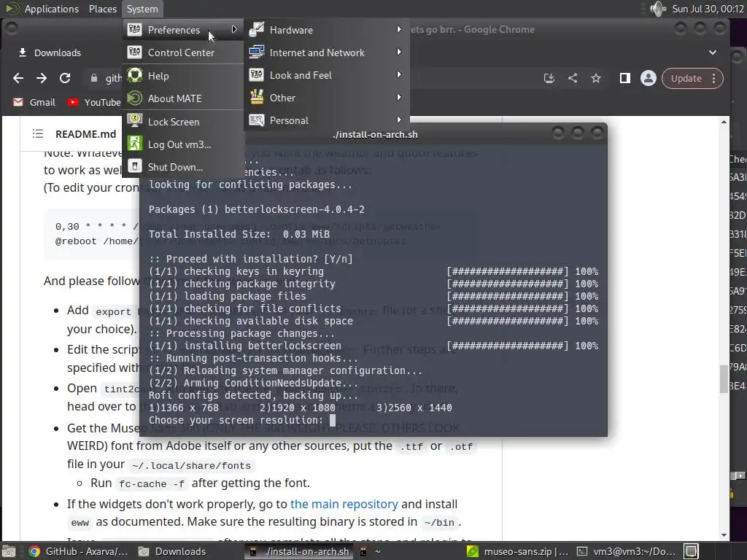The image size is (747, 560).
Task: Go back in Chrome
Action: pyautogui.click(x=18, y=78)
